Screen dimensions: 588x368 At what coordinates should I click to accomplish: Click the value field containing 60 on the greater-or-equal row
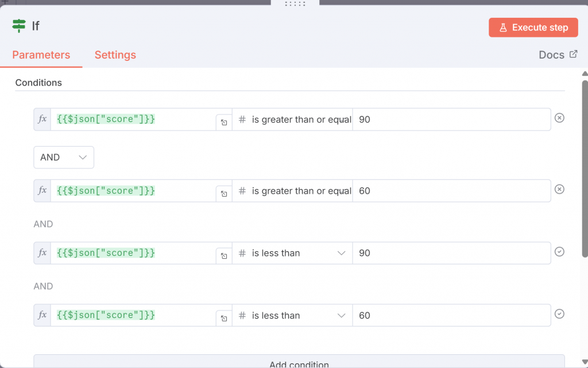coord(451,191)
